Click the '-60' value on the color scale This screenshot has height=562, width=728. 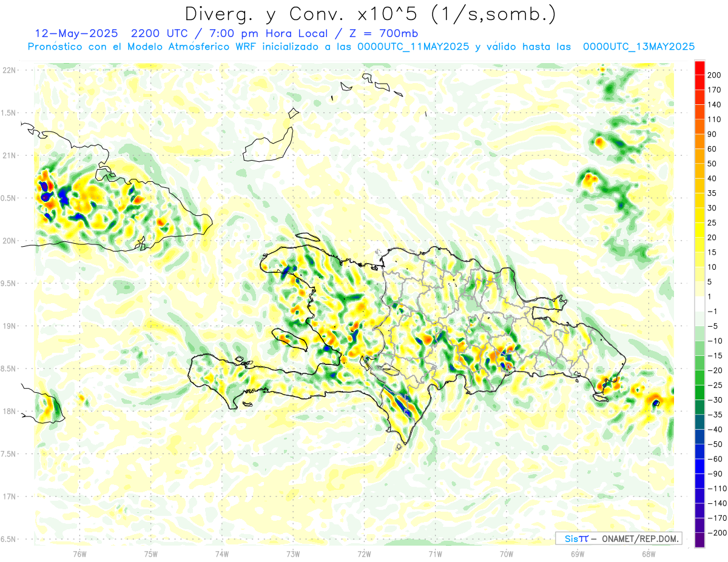coord(715,460)
